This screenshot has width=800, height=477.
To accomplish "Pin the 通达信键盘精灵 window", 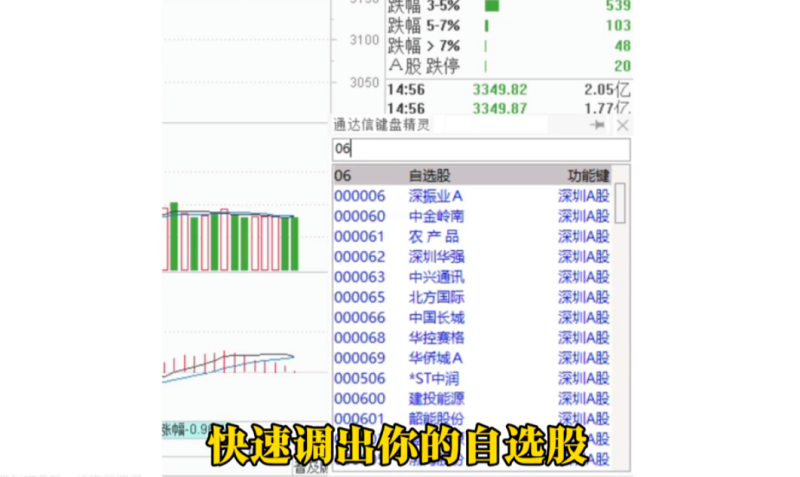I will (598, 126).
